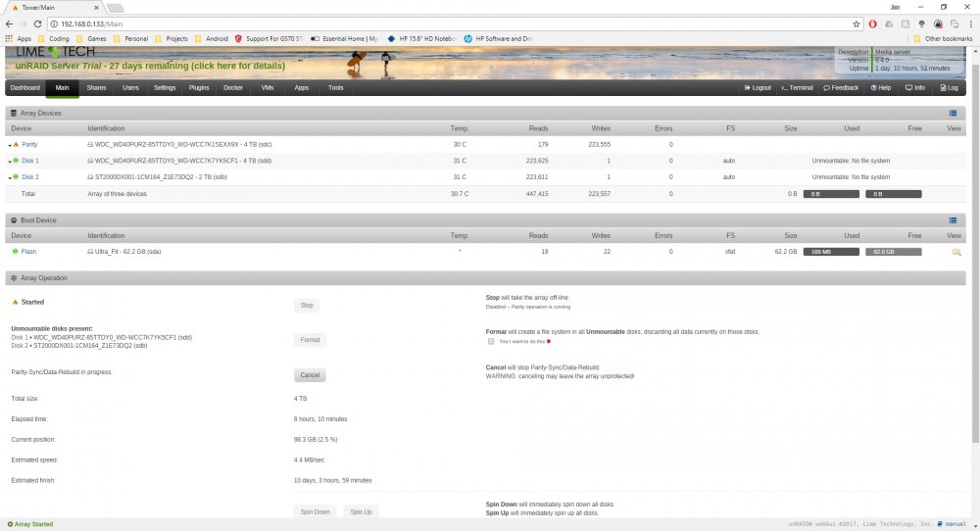This screenshot has width=980, height=531.
Task: Open the Flash device link
Action: pos(28,251)
